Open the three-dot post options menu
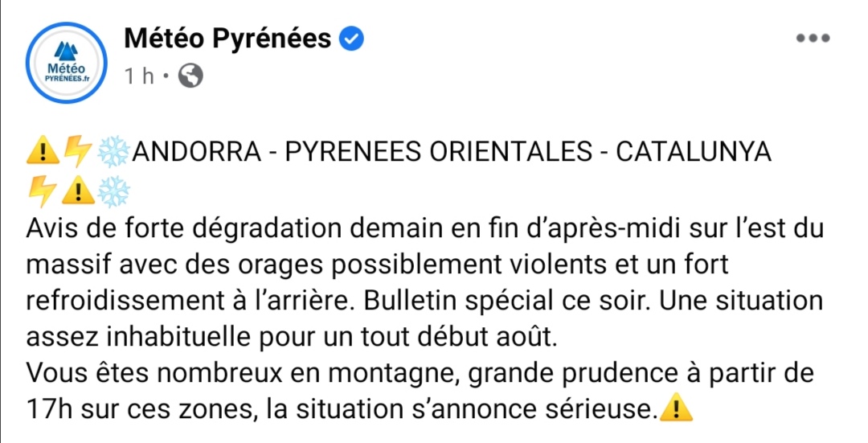Viewport: 868px width, 443px height. tap(813, 39)
